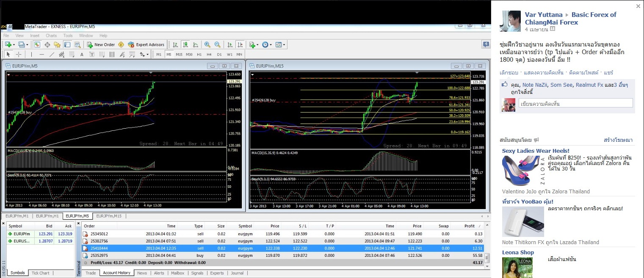Open the Templates dropdown
This screenshot has height=278, width=644.
coord(280,44)
